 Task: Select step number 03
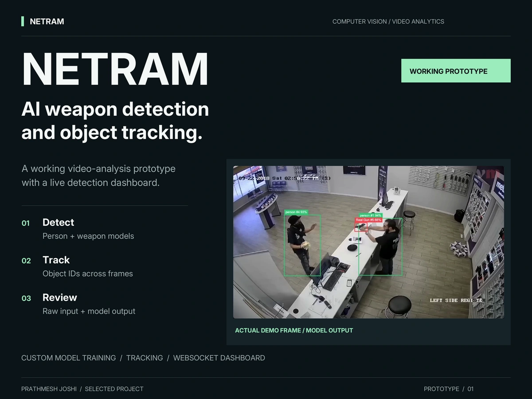coord(26,298)
